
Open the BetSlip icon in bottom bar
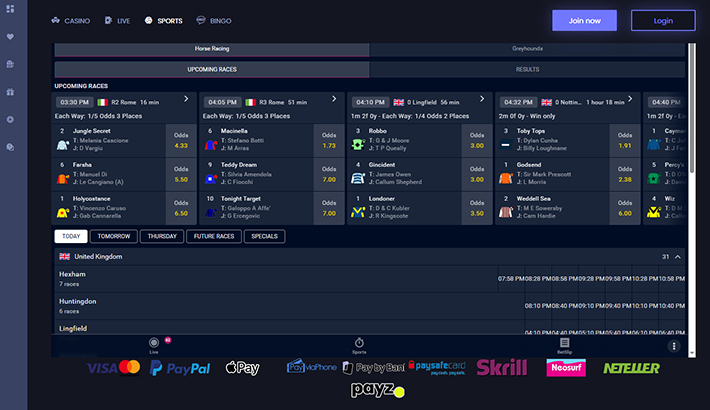point(564,345)
